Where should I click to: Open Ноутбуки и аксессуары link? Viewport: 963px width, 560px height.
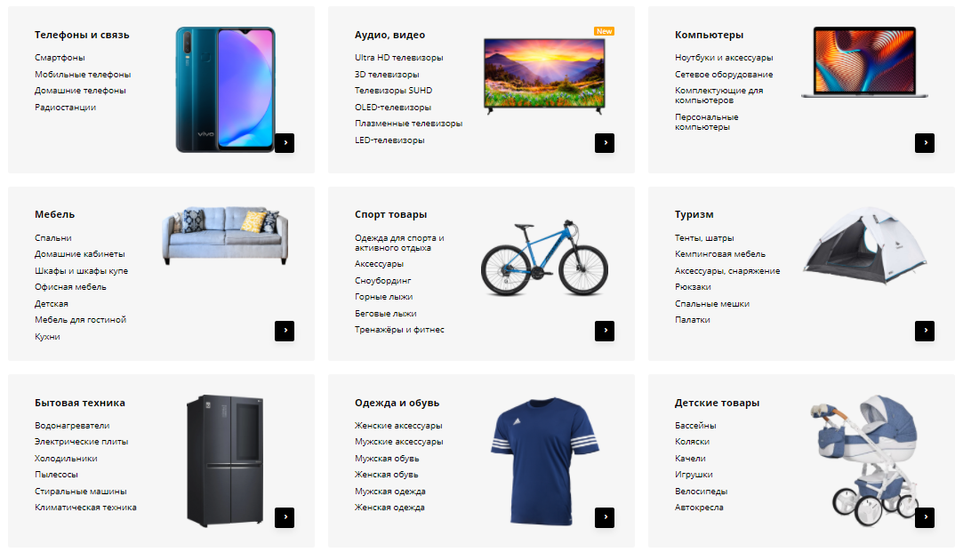click(x=724, y=58)
